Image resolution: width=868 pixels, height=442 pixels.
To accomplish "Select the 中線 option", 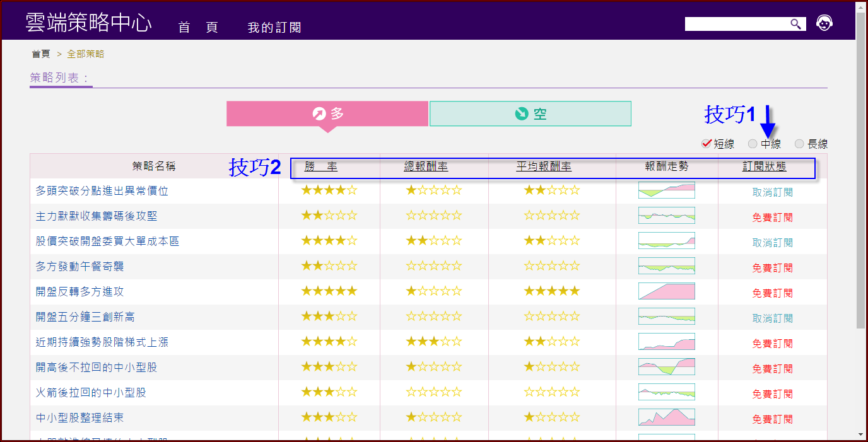I will click(x=753, y=144).
